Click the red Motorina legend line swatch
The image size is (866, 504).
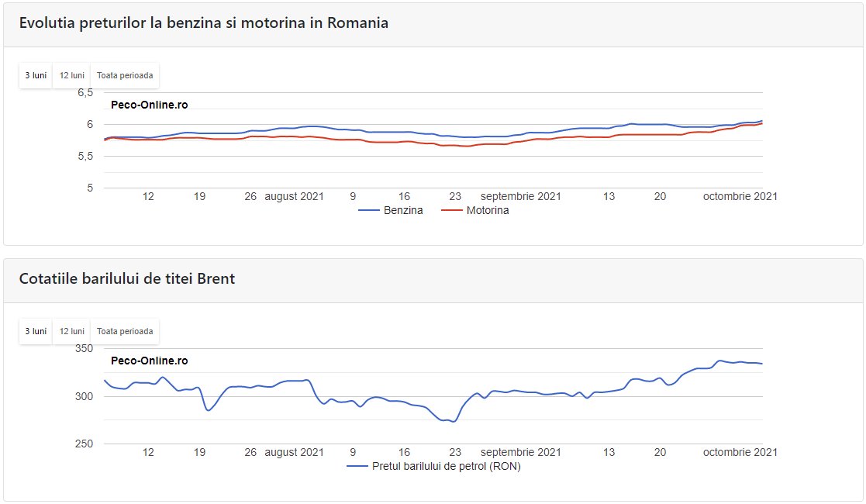pyautogui.click(x=452, y=210)
